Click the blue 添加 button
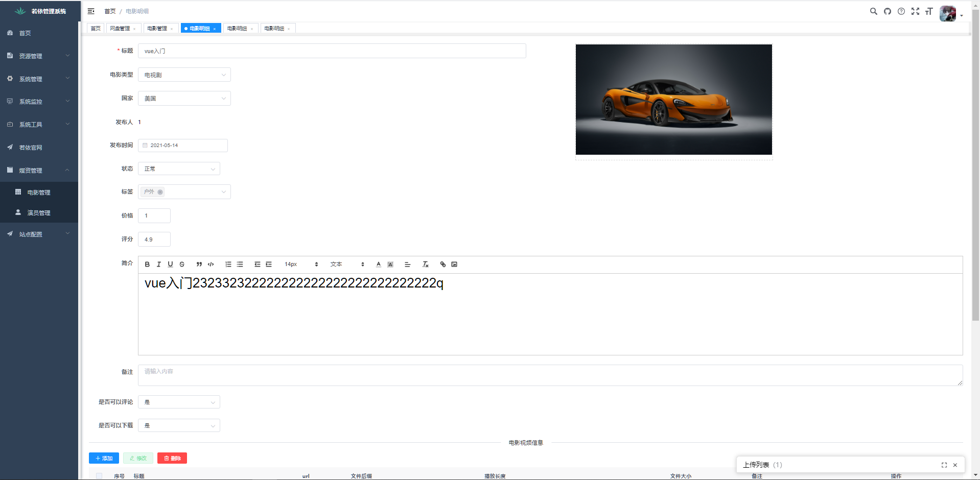This screenshot has width=980, height=480. click(104, 458)
